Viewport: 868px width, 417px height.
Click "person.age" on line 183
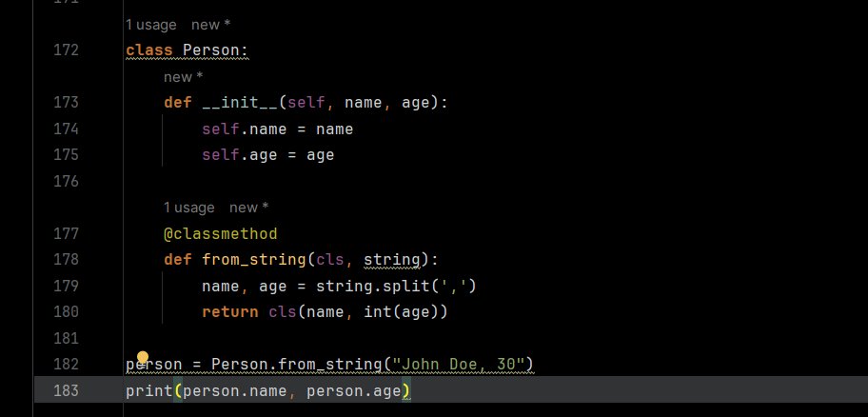point(354,390)
